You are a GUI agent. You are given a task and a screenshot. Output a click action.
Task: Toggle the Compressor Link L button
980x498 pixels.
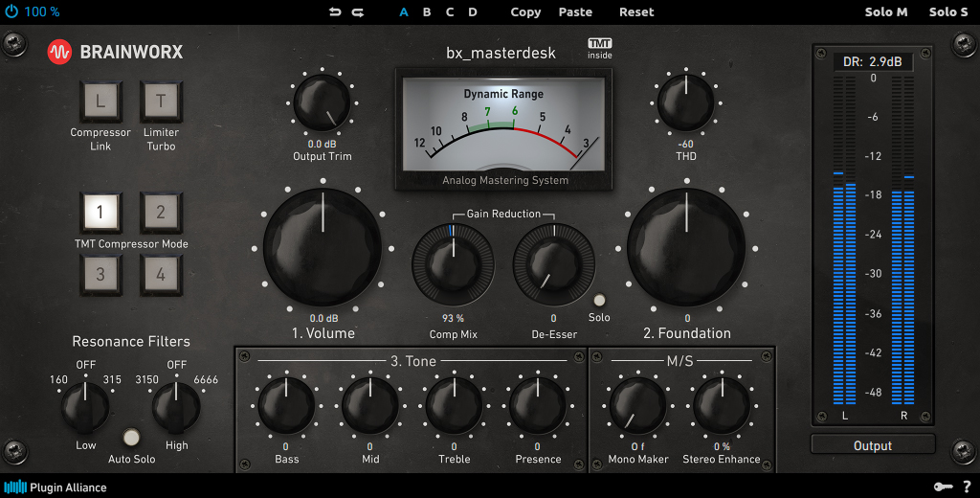pyautogui.click(x=100, y=101)
